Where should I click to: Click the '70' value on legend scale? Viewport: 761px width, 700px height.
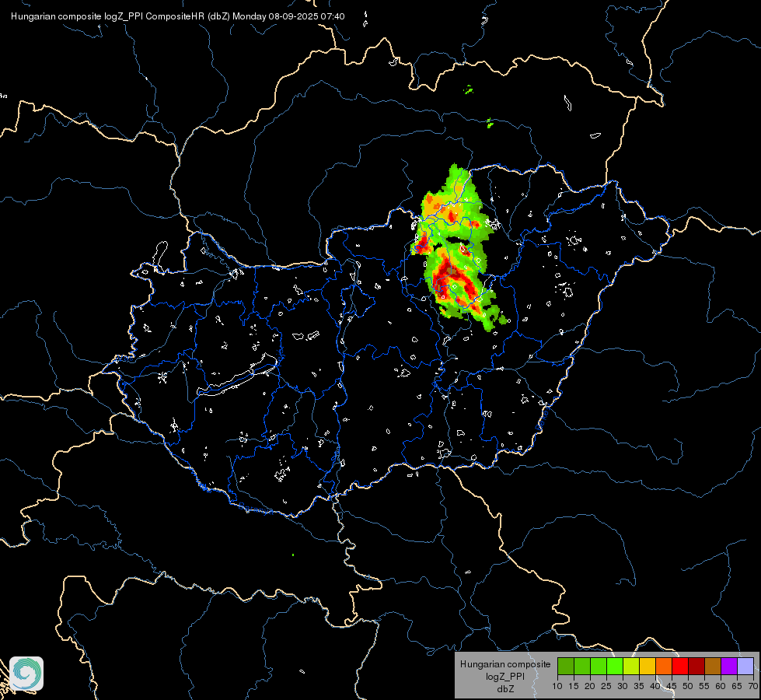754,686
